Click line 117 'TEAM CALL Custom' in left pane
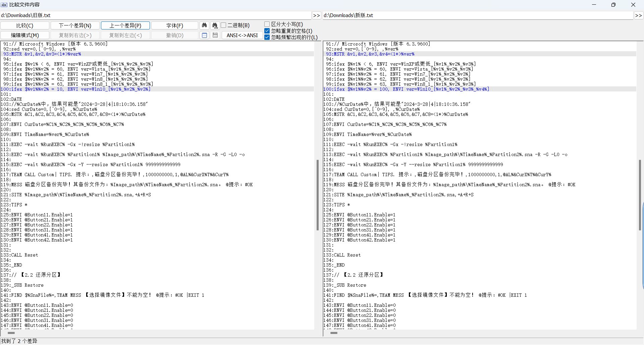 [x=115, y=175]
